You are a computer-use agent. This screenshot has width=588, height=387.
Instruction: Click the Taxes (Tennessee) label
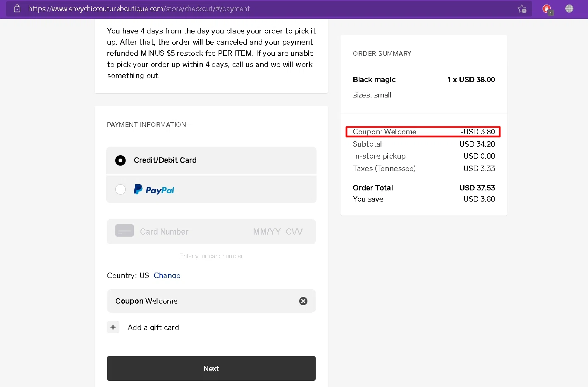384,169
